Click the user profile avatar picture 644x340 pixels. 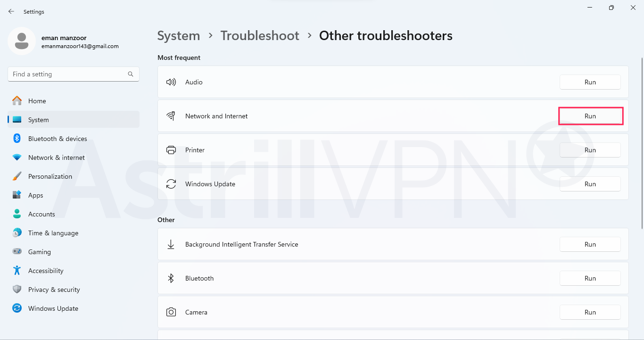[x=22, y=41]
